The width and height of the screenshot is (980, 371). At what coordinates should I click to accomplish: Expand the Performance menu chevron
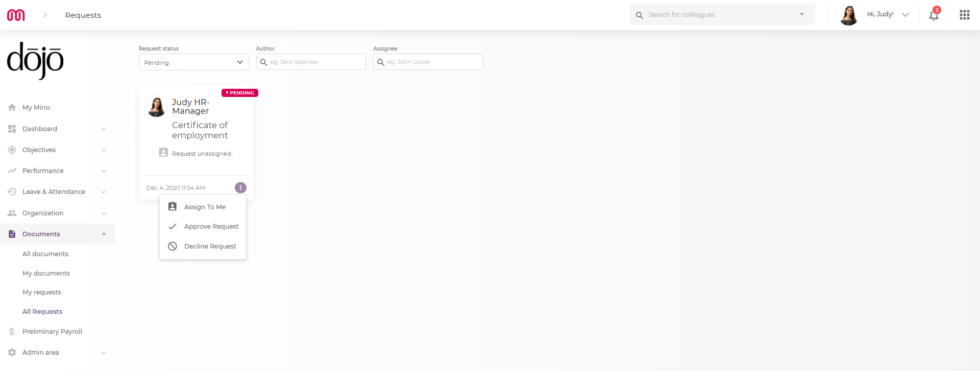(x=104, y=171)
